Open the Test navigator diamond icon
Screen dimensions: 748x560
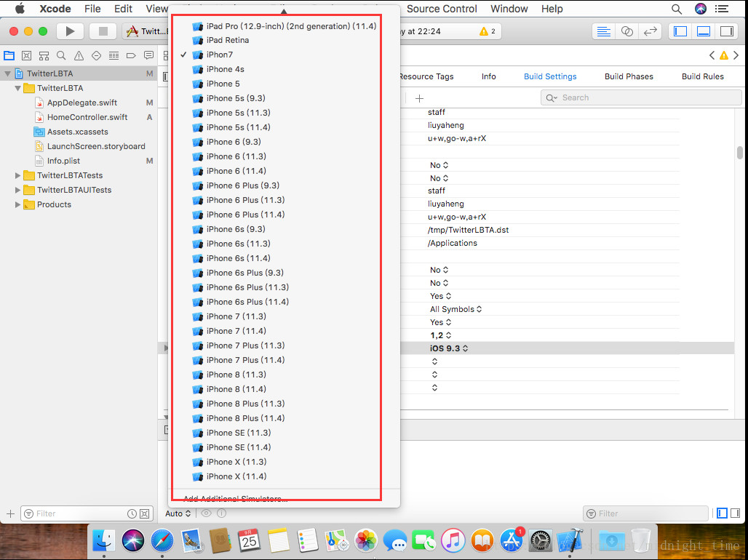(x=96, y=56)
